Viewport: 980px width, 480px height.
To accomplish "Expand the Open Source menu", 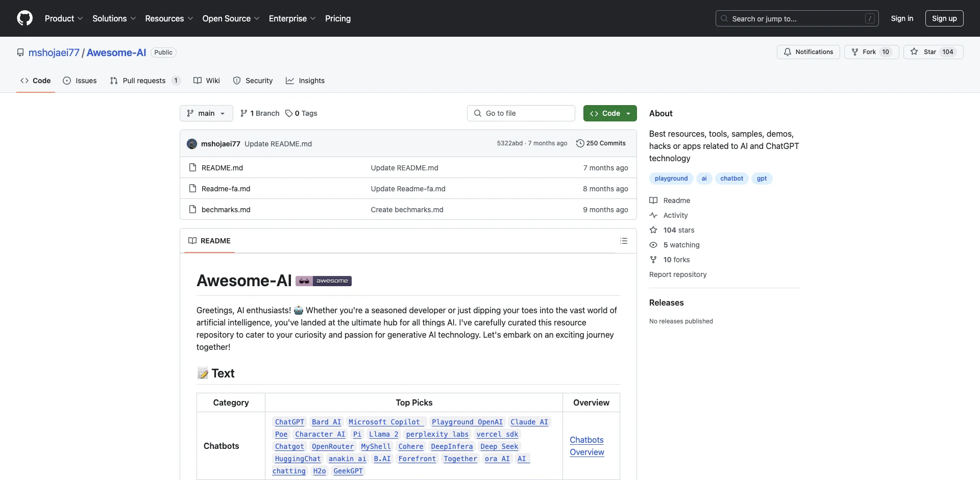I will pos(231,18).
